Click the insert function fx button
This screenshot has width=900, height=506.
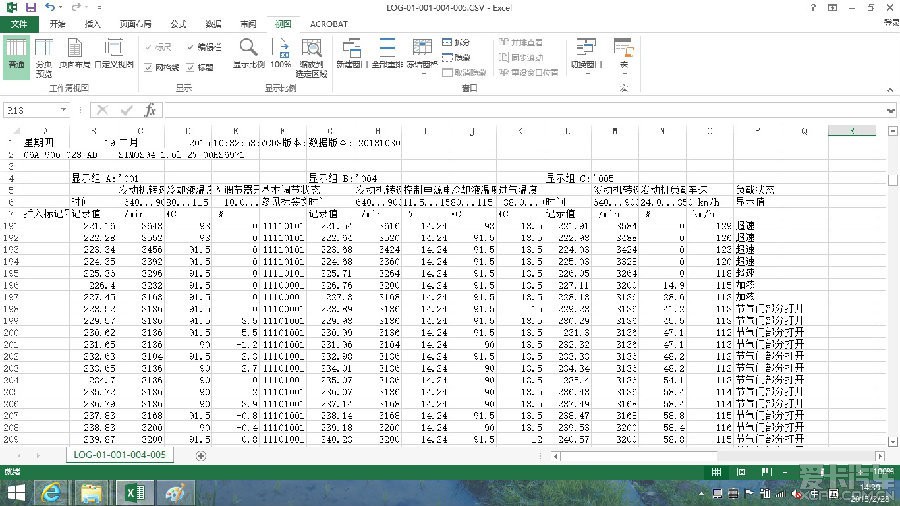(x=150, y=110)
